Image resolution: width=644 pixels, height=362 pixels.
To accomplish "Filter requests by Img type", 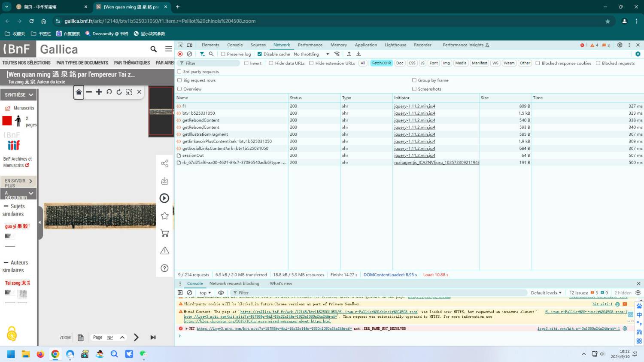I will [x=447, y=63].
